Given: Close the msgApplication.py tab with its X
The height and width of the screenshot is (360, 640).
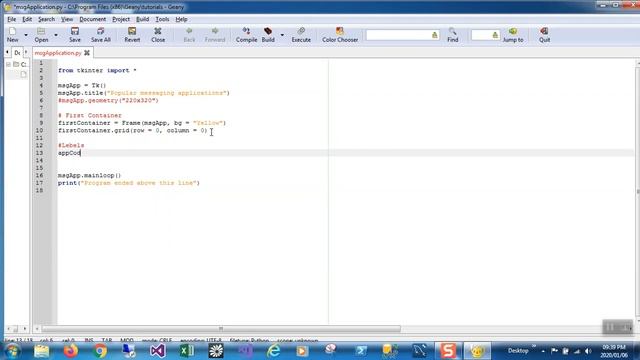Looking at the screenshot, I should pos(87,53).
